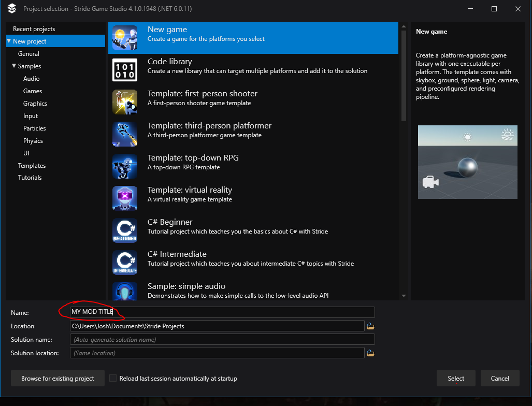Click the virtual reality template icon

(x=125, y=198)
